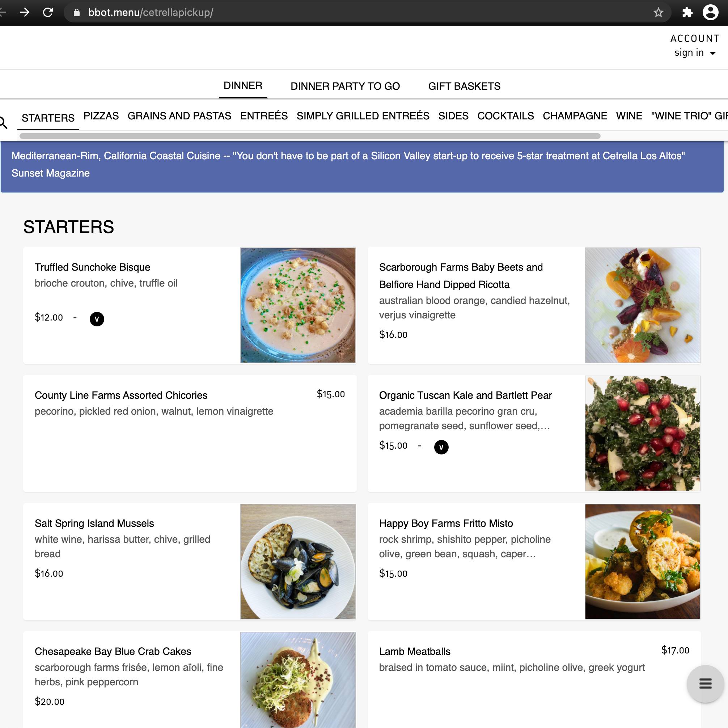Bookmark this page with the star icon
The width and height of the screenshot is (728, 728).
[658, 13]
